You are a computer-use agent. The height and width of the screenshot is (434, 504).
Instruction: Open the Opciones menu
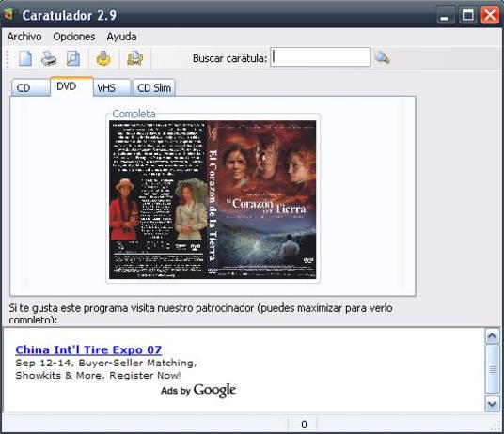[x=74, y=37]
